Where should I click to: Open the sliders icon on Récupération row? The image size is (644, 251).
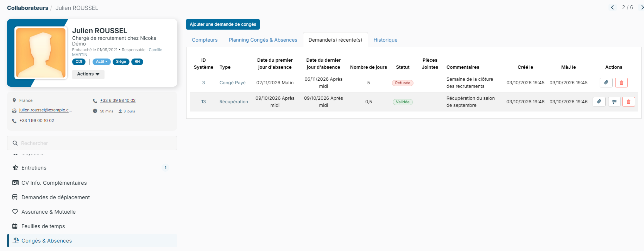(x=614, y=102)
